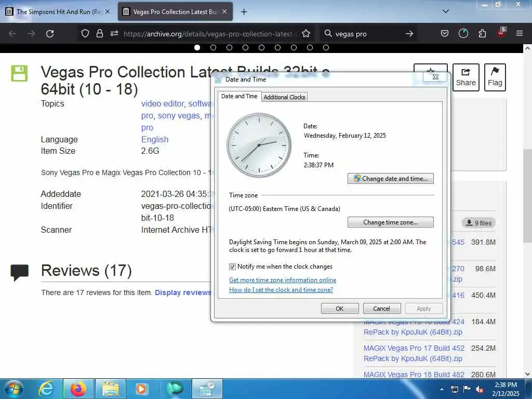
Task: Open Get more time zone information online
Action: tap(283, 280)
